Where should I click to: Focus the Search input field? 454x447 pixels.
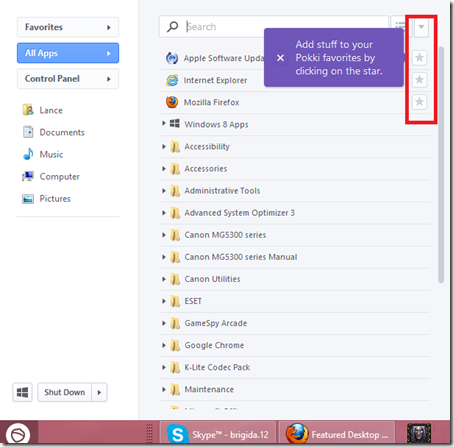point(274,26)
